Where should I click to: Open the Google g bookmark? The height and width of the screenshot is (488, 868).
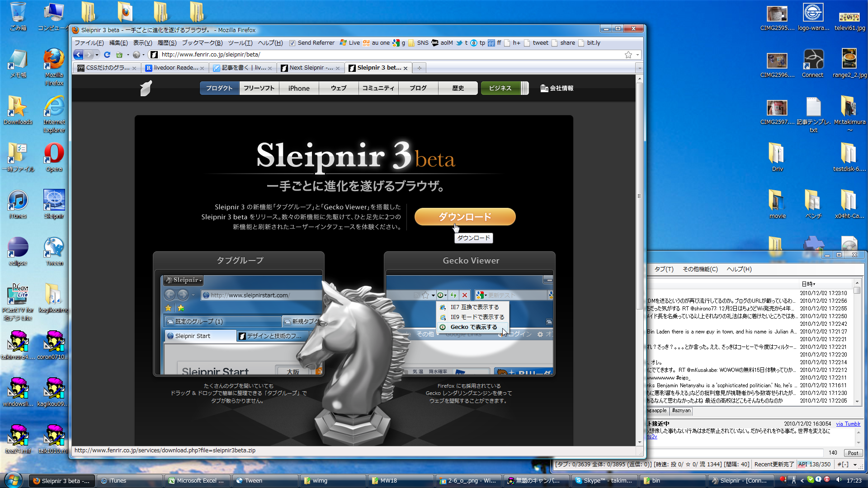point(399,43)
